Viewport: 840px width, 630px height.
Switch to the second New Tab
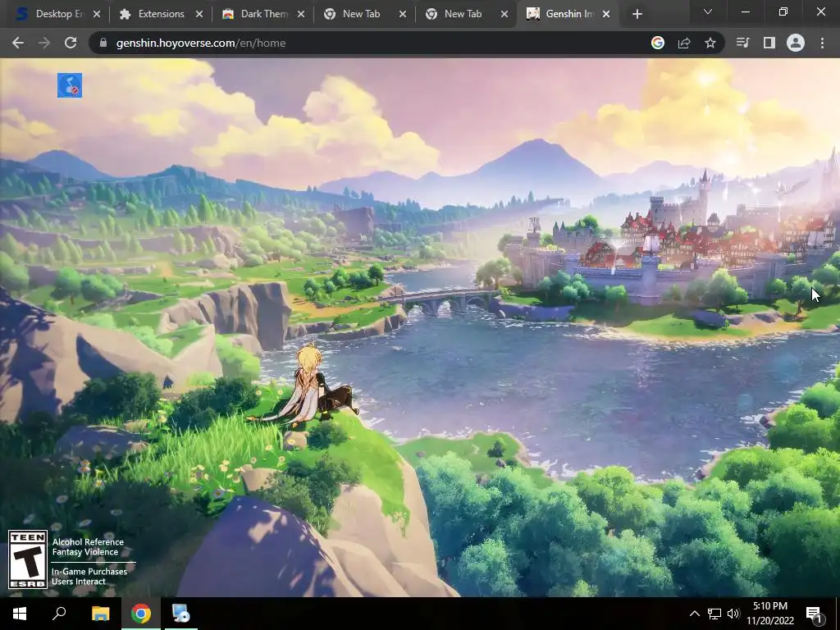[x=463, y=14]
